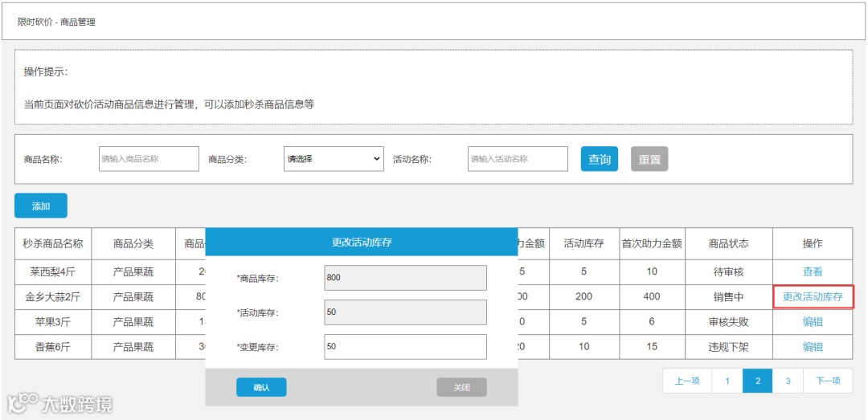Image resolution: width=868 pixels, height=420 pixels.
Task: Go to previous page 上一项
Action: pos(687,381)
